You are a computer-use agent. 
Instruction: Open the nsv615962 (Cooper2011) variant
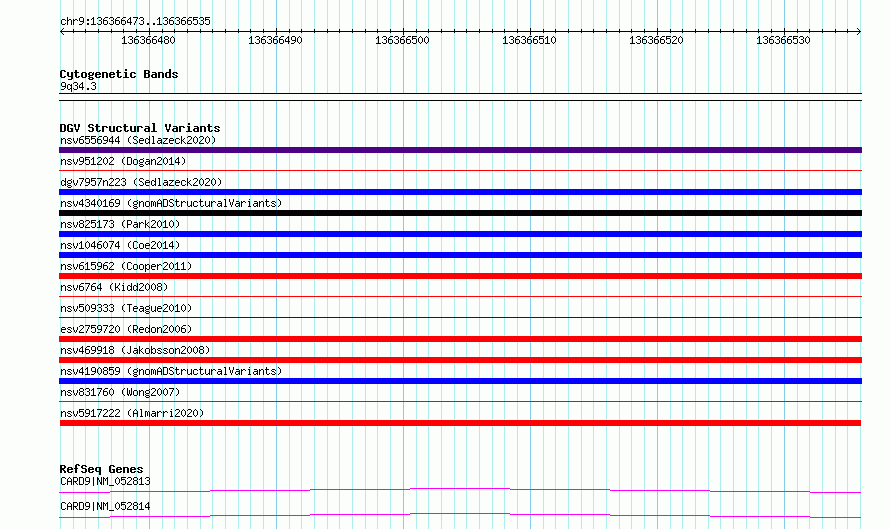point(126,266)
